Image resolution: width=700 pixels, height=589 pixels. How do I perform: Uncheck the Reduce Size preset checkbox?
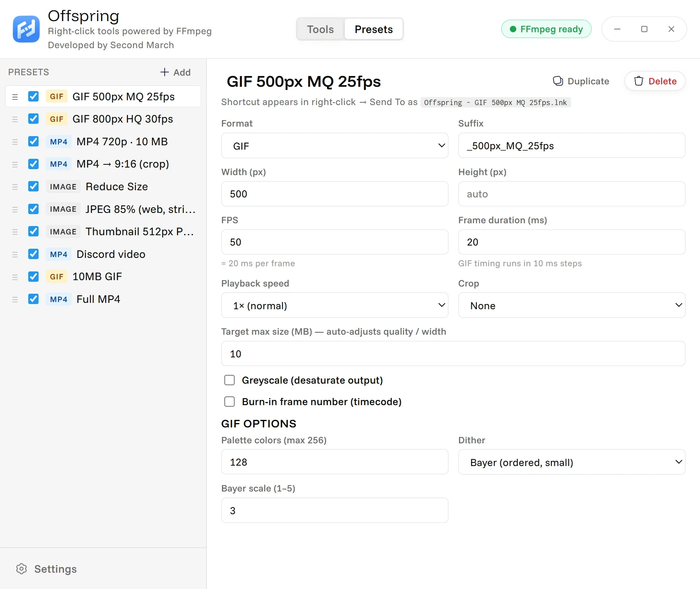tap(33, 186)
